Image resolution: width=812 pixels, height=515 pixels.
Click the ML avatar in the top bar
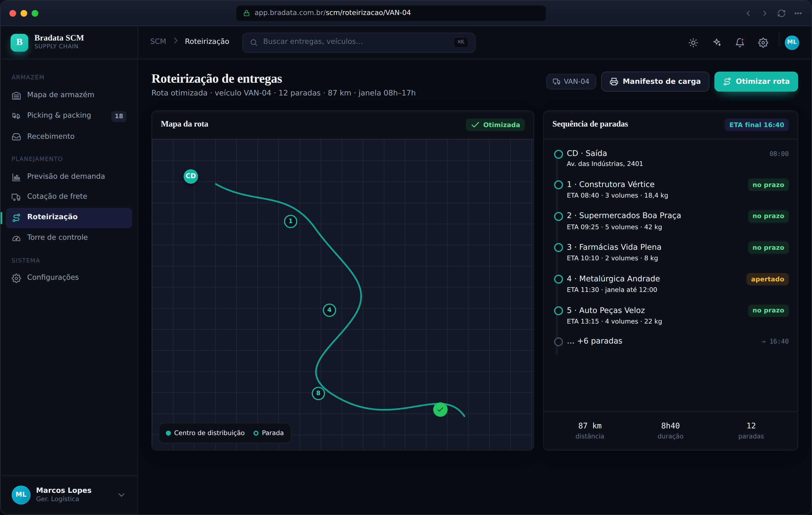pyautogui.click(x=792, y=42)
